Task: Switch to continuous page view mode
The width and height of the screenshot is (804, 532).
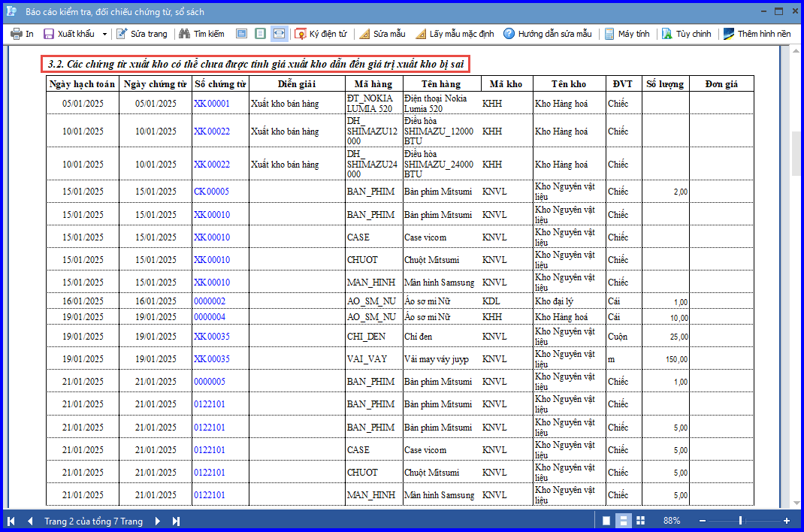Action: 624,521
